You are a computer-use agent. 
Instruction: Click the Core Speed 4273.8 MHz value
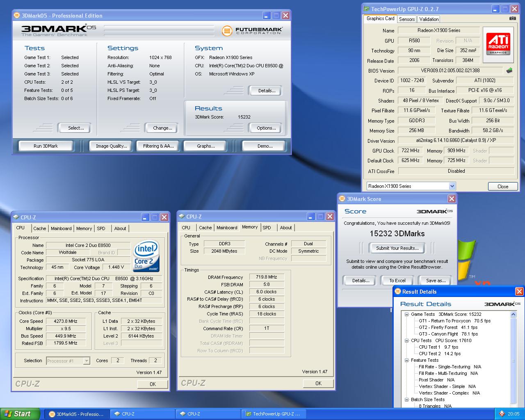[x=66, y=321]
